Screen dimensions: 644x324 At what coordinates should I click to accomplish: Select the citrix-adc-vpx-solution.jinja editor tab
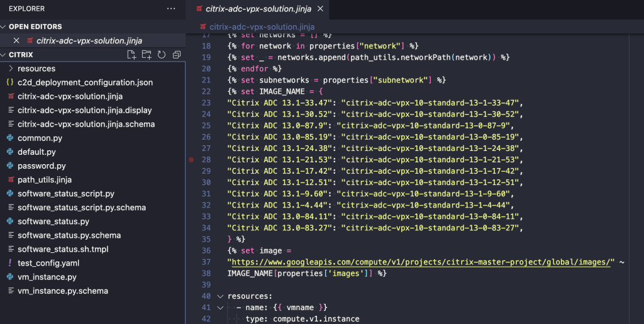click(257, 9)
